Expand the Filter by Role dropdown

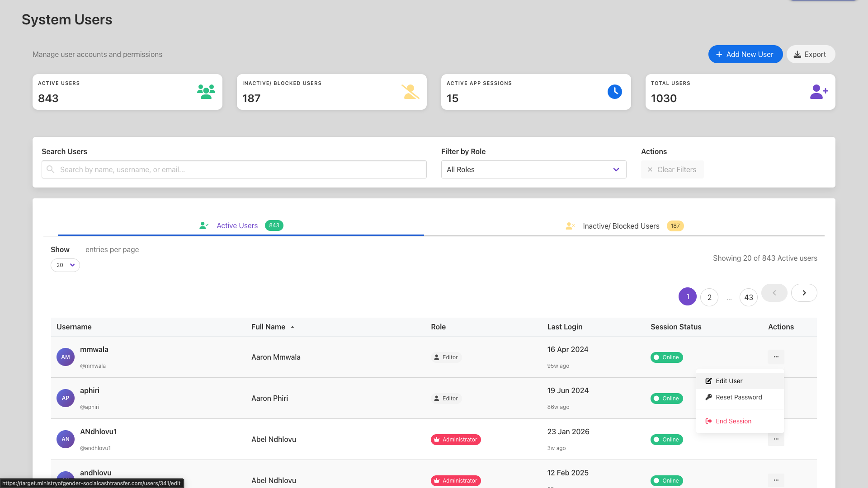click(x=533, y=169)
